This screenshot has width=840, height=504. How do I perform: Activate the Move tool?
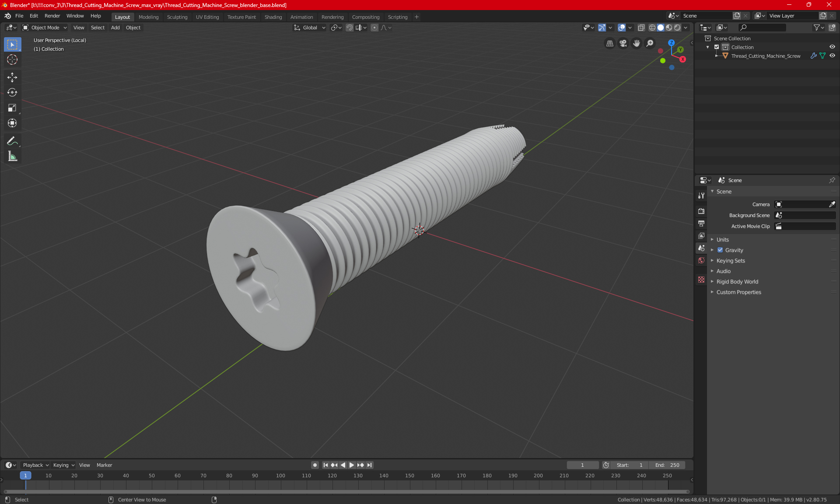(x=12, y=77)
